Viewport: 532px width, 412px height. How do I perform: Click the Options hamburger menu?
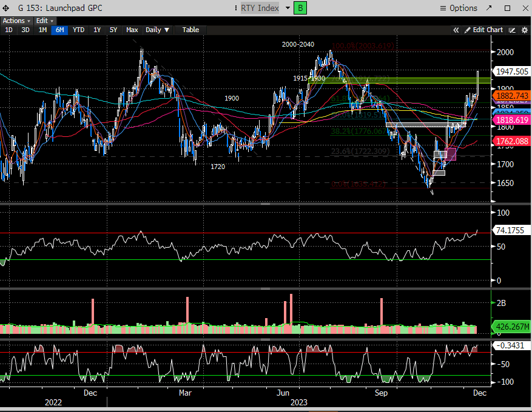(458, 8)
